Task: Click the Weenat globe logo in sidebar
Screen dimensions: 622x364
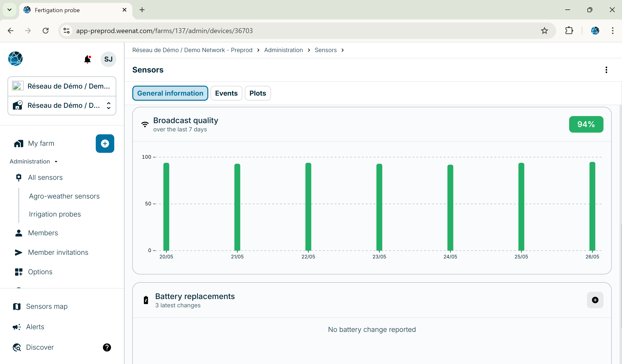Action: [x=15, y=59]
